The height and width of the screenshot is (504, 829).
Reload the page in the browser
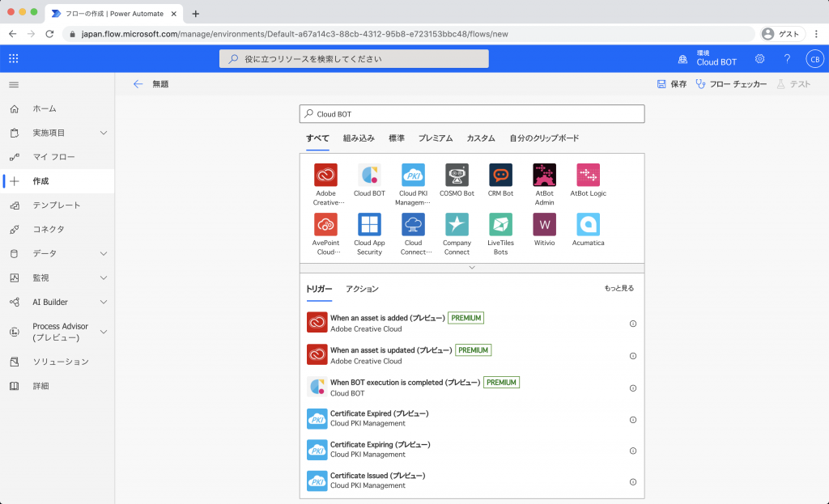click(x=49, y=34)
